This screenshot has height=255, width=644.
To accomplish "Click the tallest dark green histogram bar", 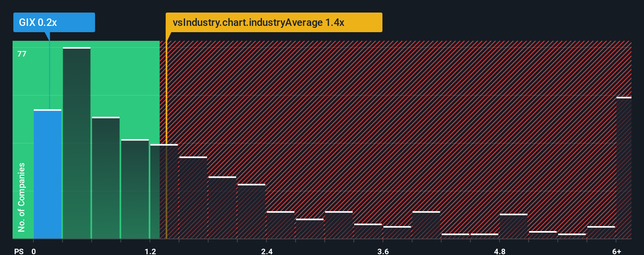I will 77,143.
